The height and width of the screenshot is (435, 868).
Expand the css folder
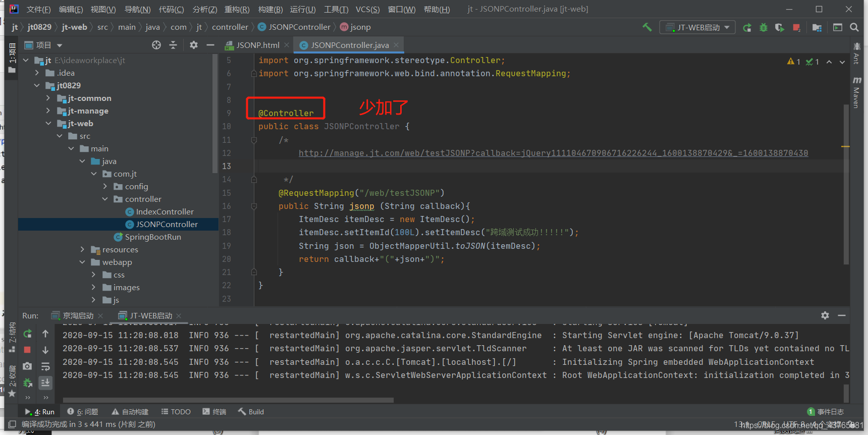click(x=94, y=275)
